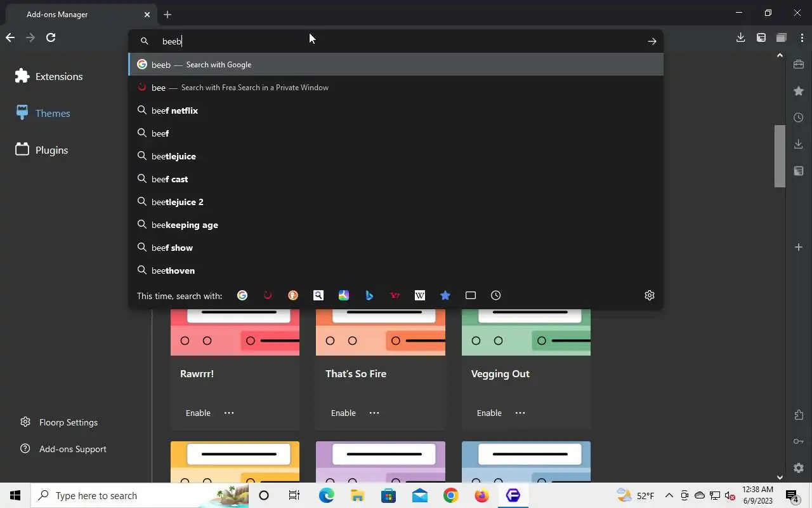
Task: Click the forward navigation arrow
Action: point(30,37)
